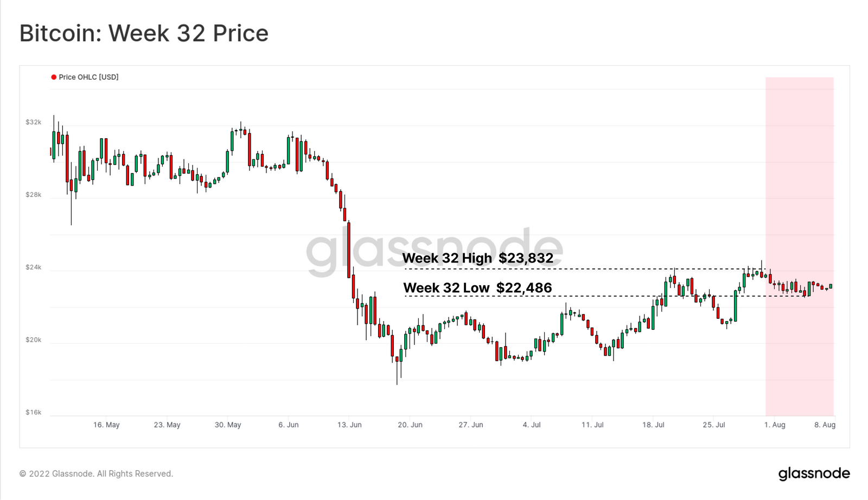This screenshot has width=868, height=500.
Task: Click the copyright 2022 Glassnode footer text
Action: coord(96,473)
